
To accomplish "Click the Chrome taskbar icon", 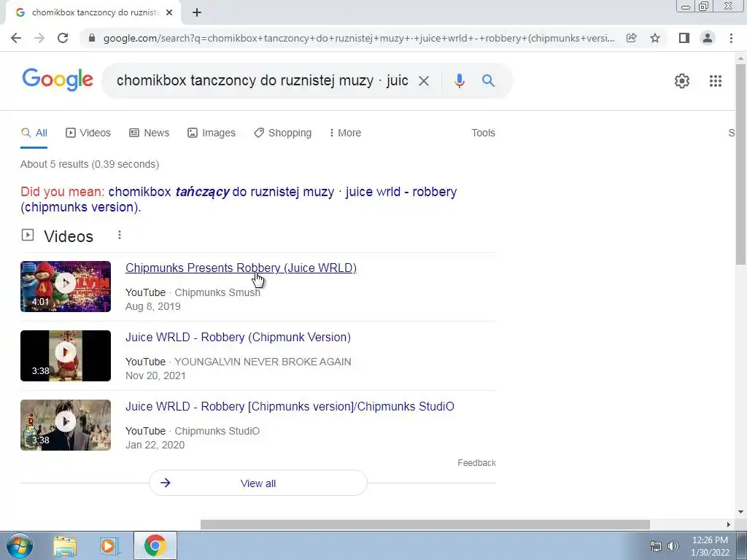I will (155, 545).
